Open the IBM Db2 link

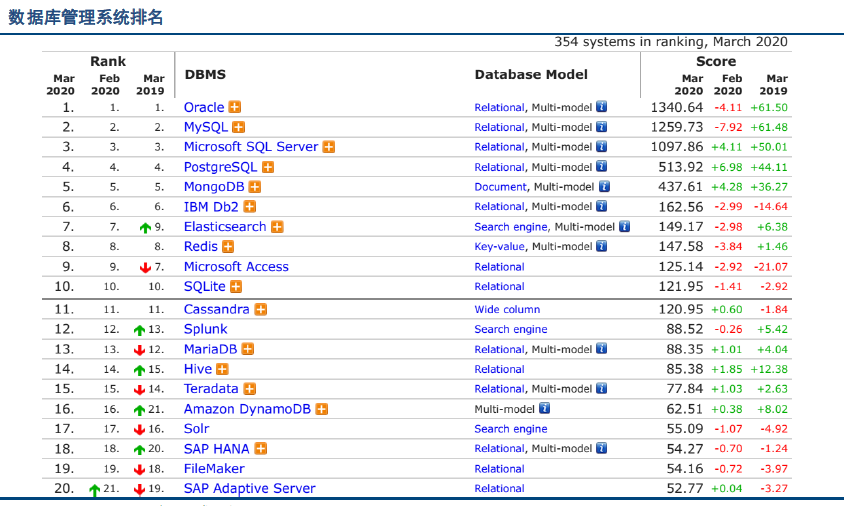tap(212, 207)
